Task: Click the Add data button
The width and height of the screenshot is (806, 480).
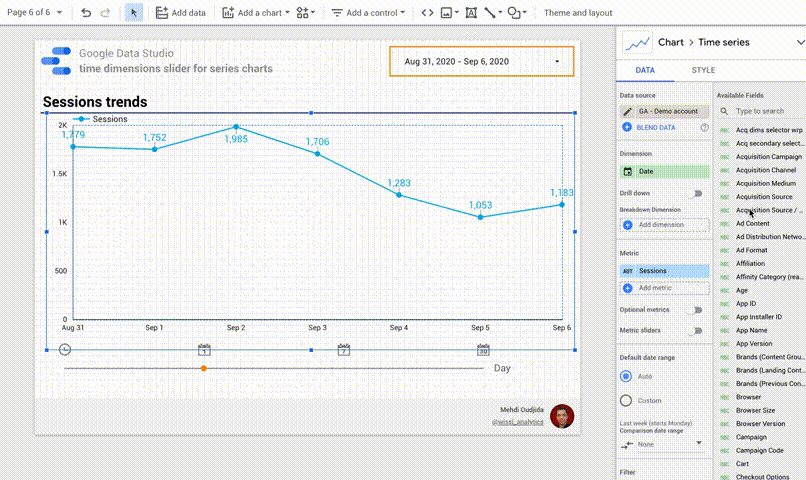Action: click(x=181, y=13)
